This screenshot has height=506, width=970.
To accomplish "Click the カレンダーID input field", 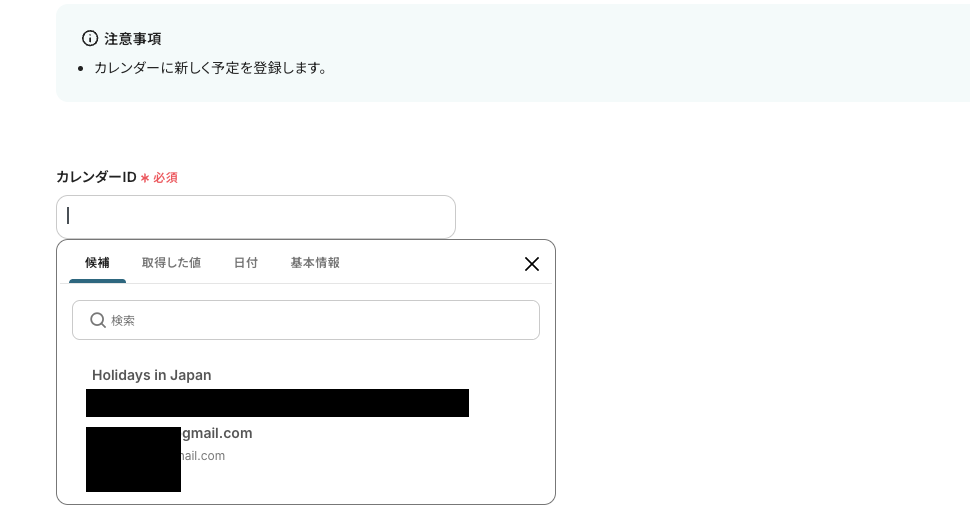I will [x=255, y=217].
